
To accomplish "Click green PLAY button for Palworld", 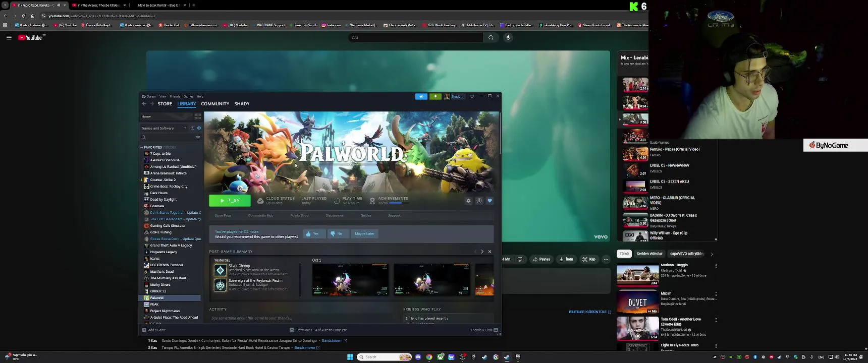I will pyautogui.click(x=230, y=201).
